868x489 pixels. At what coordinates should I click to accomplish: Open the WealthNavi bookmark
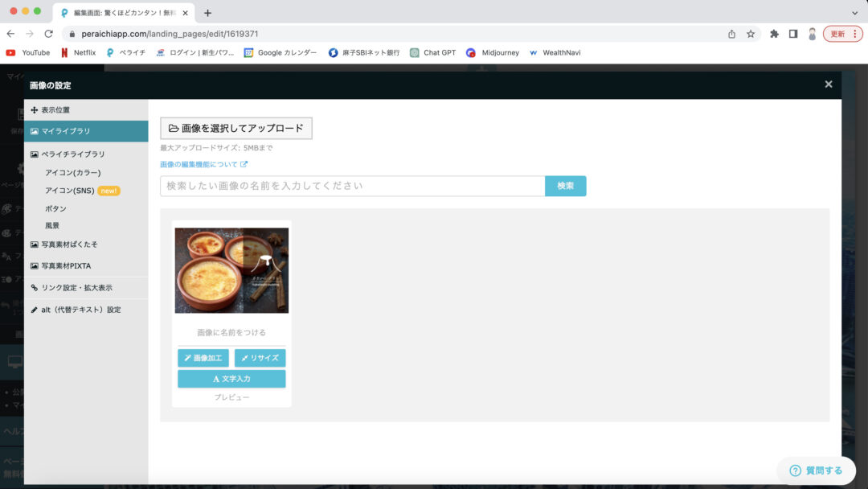(555, 52)
